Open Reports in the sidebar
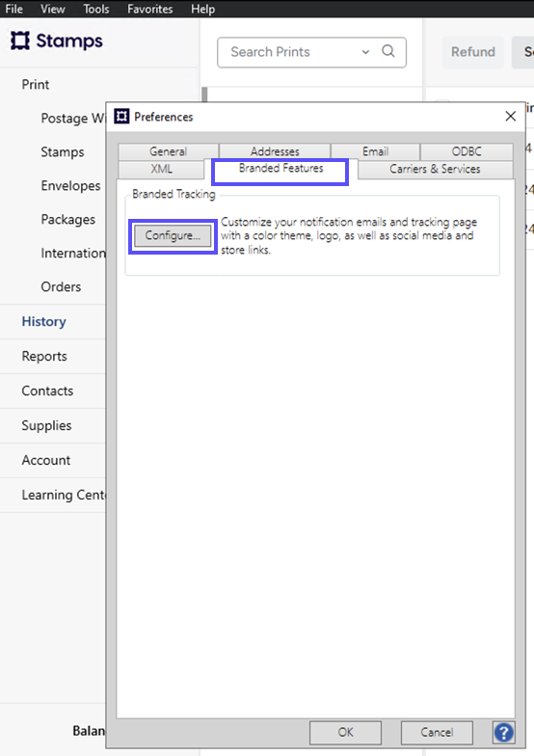The height and width of the screenshot is (756, 534). click(44, 357)
